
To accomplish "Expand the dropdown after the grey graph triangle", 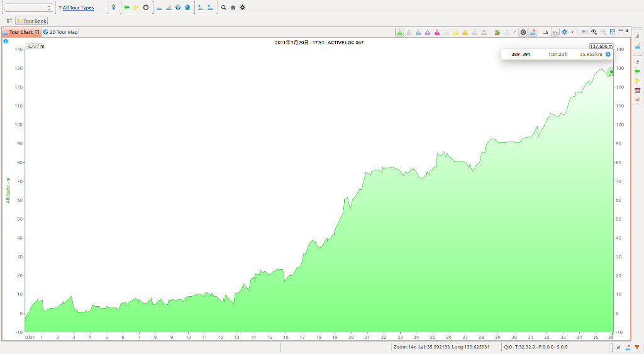I will (514, 32).
